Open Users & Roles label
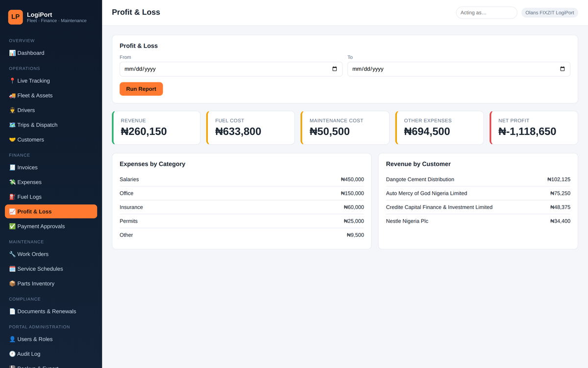This screenshot has height=368, width=588. pyautogui.click(x=35, y=340)
